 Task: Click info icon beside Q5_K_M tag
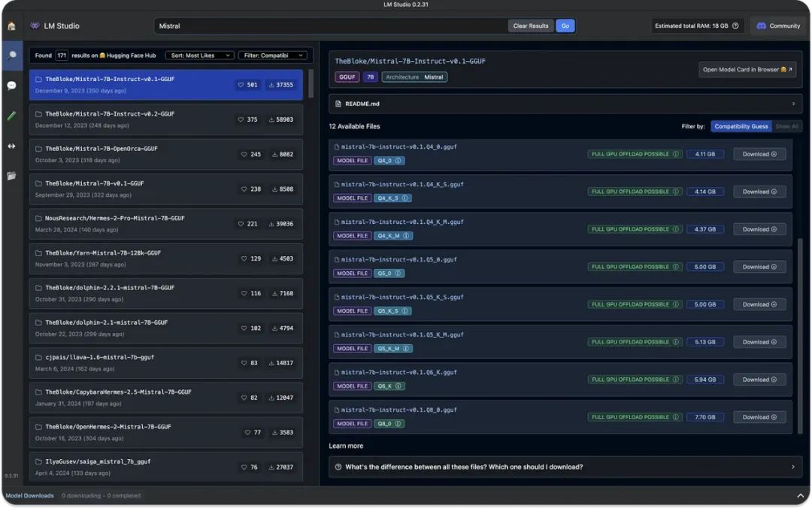point(406,349)
